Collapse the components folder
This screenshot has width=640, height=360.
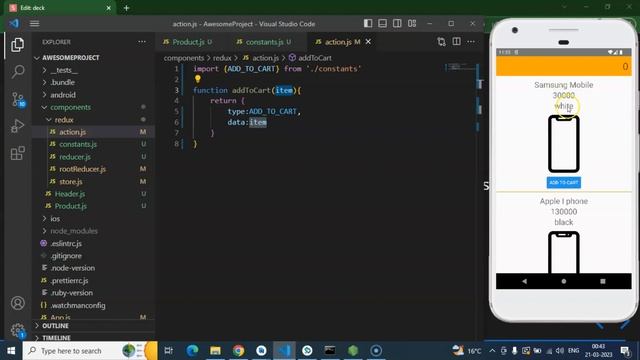point(71,107)
